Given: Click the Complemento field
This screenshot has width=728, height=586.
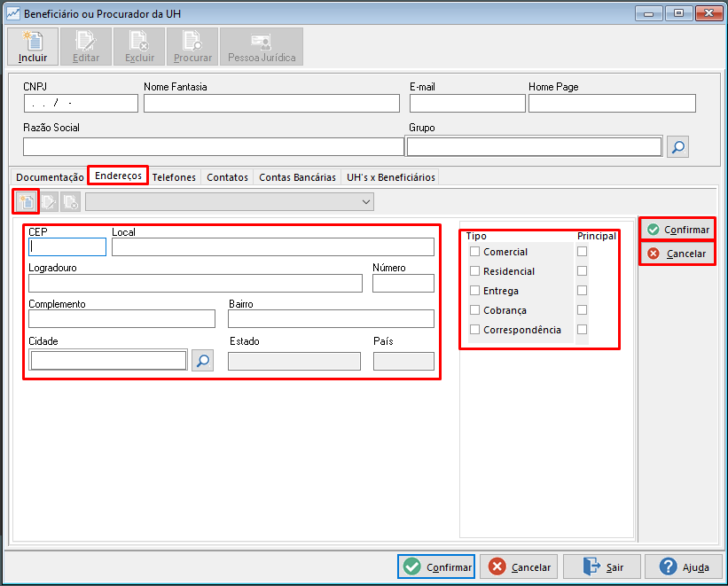Looking at the screenshot, I should (122, 319).
